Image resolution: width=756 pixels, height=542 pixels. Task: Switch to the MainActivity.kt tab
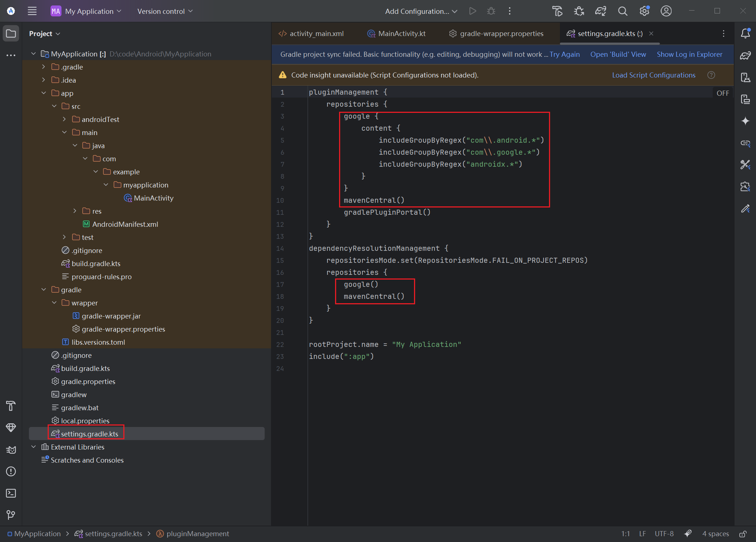397,33
